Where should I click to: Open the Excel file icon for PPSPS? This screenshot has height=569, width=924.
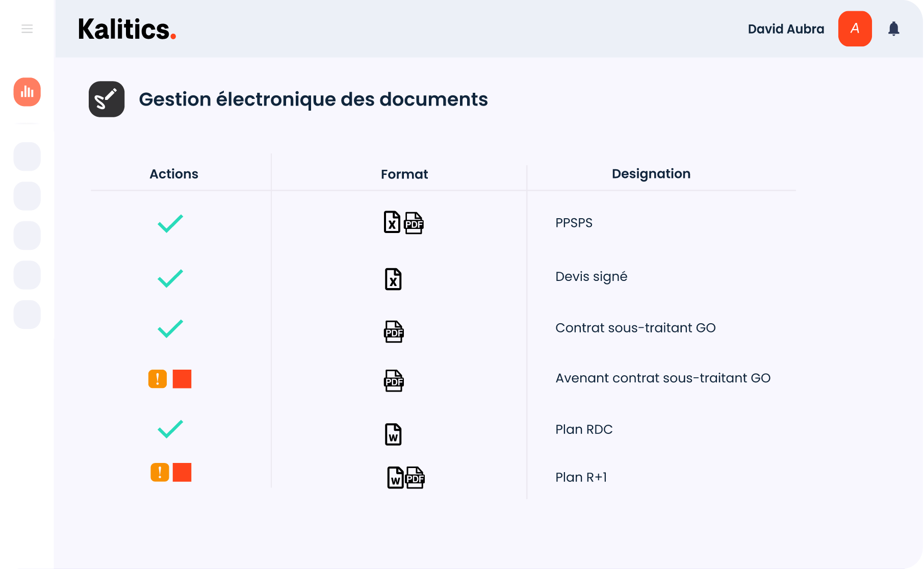[x=392, y=222]
